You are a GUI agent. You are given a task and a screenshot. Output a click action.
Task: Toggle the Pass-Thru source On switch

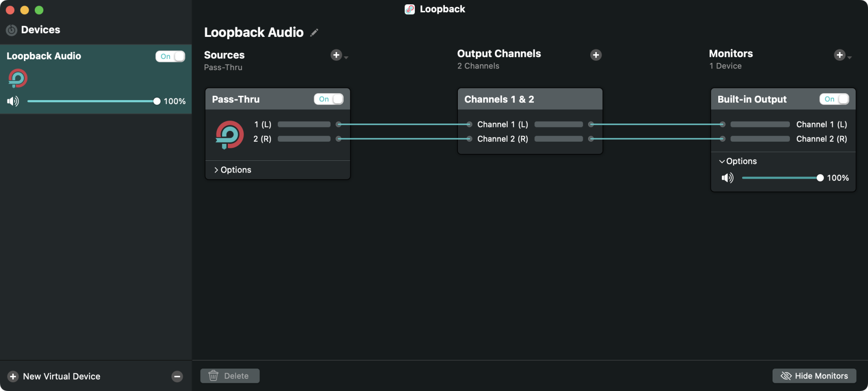point(329,99)
